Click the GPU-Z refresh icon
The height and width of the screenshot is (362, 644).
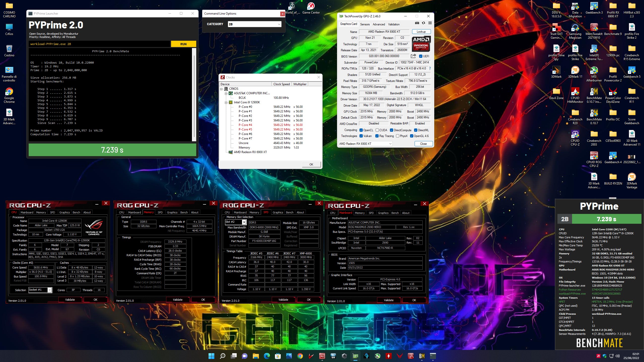(x=423, y=23)
